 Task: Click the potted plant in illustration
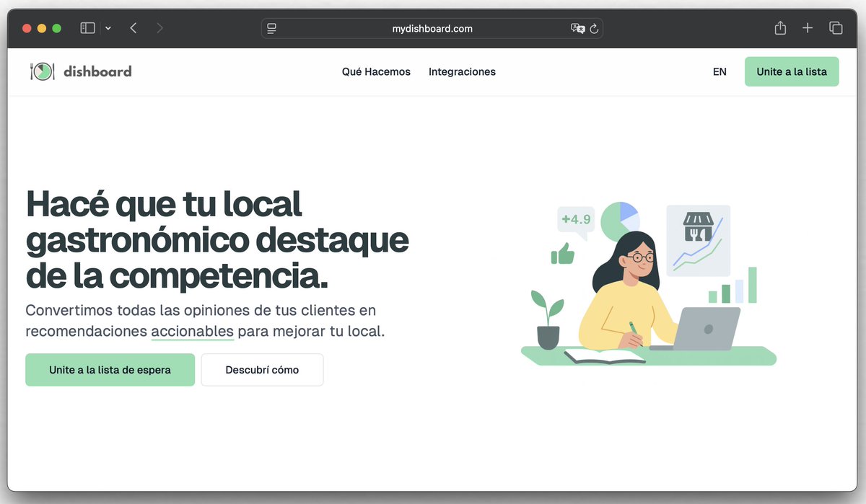[x=548, y=320]
